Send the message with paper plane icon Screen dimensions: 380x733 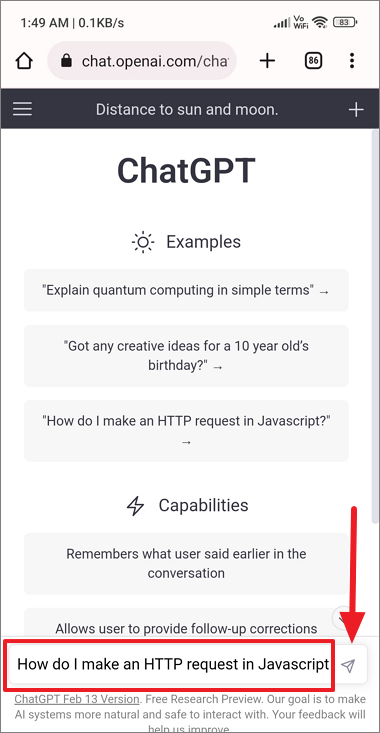point(348,665)
